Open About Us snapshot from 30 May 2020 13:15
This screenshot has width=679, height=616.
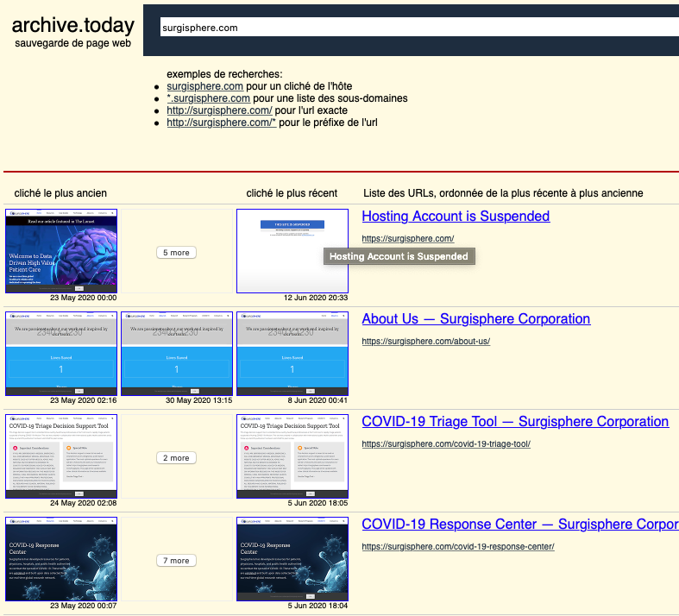[177, 354]
